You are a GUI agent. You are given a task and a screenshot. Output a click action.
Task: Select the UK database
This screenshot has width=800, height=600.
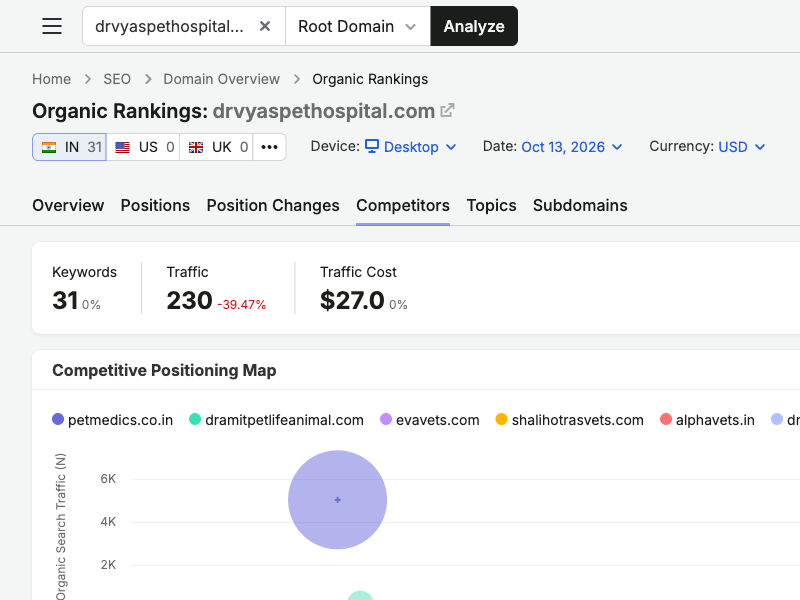coord(216,147)
